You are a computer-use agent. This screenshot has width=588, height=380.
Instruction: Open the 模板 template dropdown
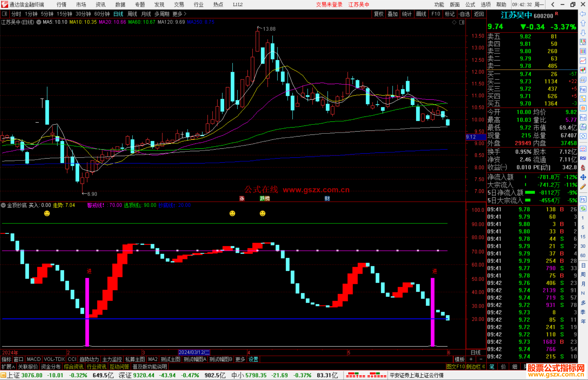click(460, 359)
